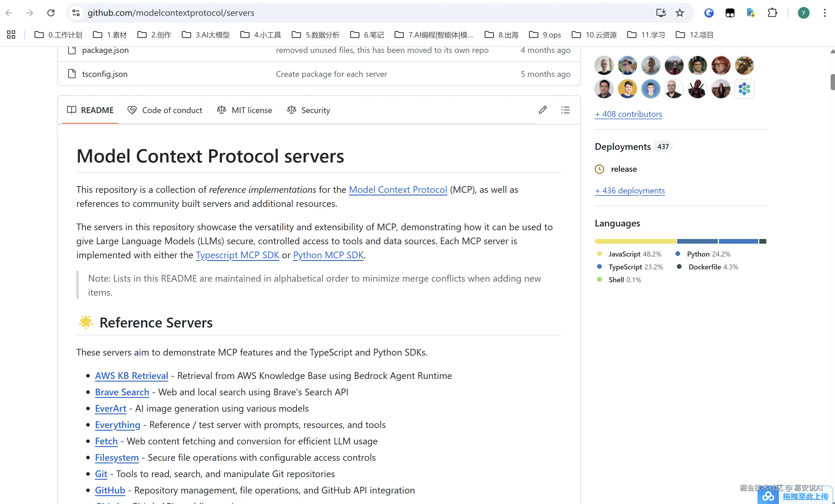Go back using the browser back arrow
835x504 pixels.
[9, 13]
